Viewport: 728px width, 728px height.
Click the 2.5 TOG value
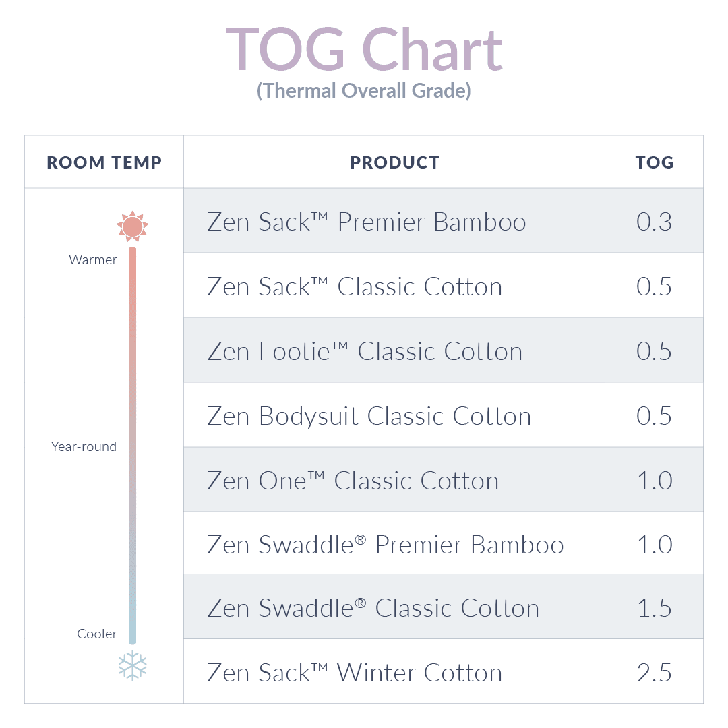pyautogui.click(x=654, y=673)
